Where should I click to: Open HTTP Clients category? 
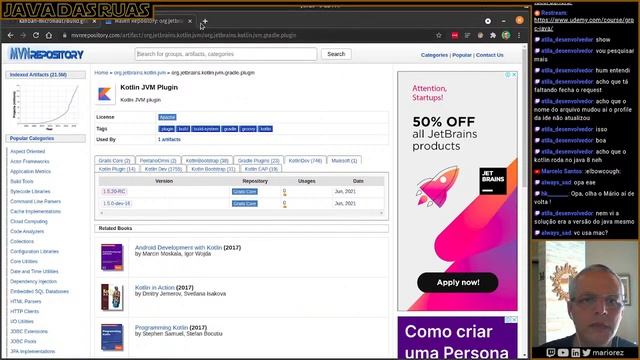[24, 311]
